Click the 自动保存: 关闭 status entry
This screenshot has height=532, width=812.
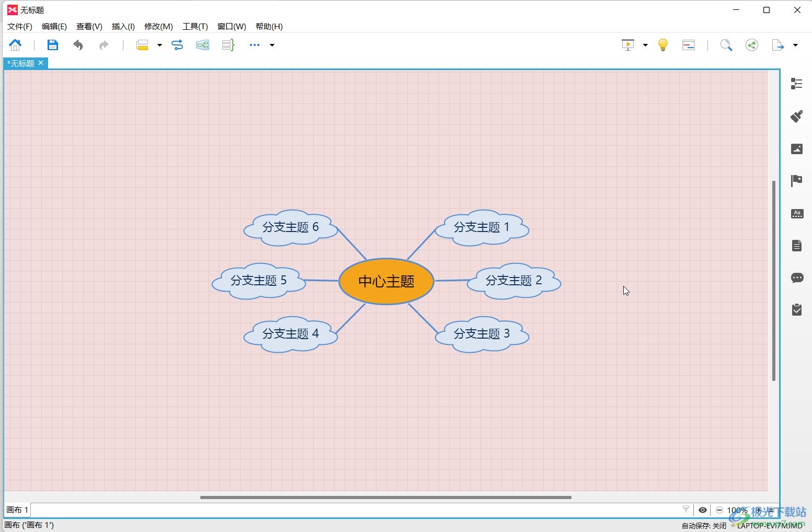point(704,526)
